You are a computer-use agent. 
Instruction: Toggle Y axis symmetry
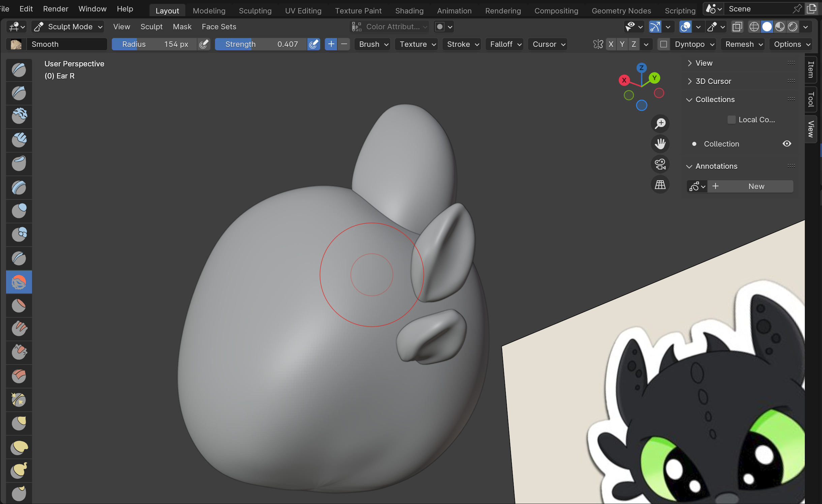(x=622, y=44)
